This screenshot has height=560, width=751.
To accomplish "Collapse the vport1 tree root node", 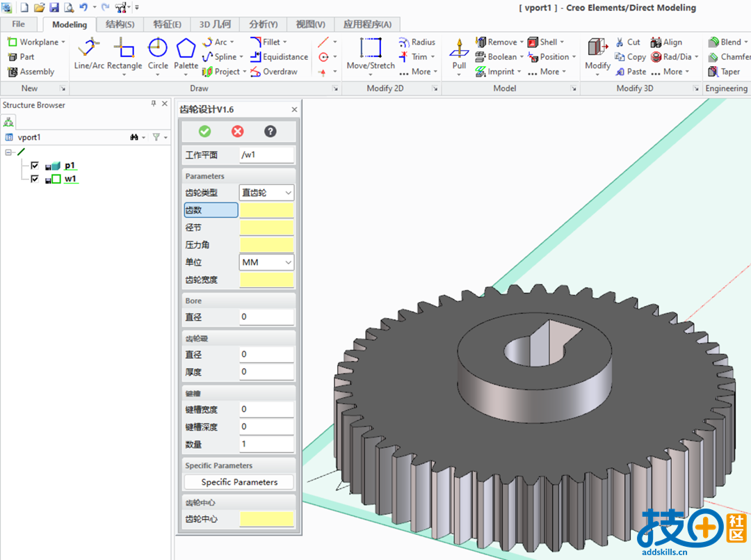I will [8, 152].
